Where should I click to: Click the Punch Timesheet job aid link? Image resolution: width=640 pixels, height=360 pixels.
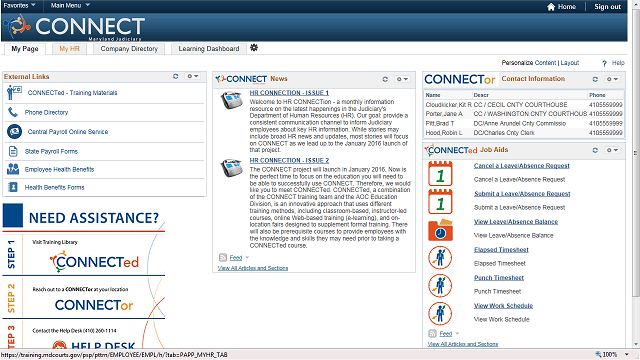click(x=499, y=278)
